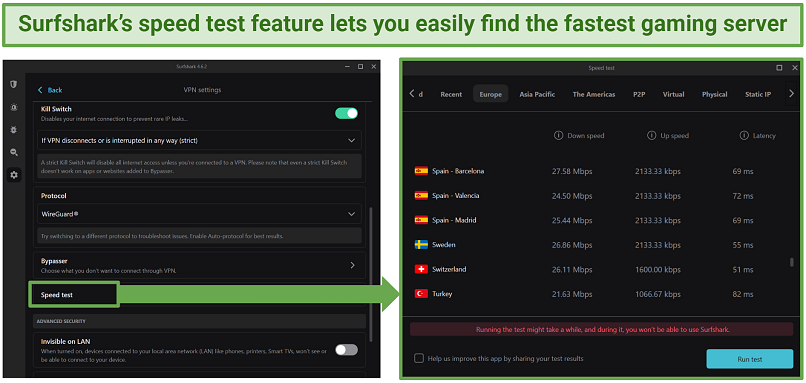Click the 1600.00 kbps up speed value
The height and width of the screenshot is (383, 806).
point(657,269)
